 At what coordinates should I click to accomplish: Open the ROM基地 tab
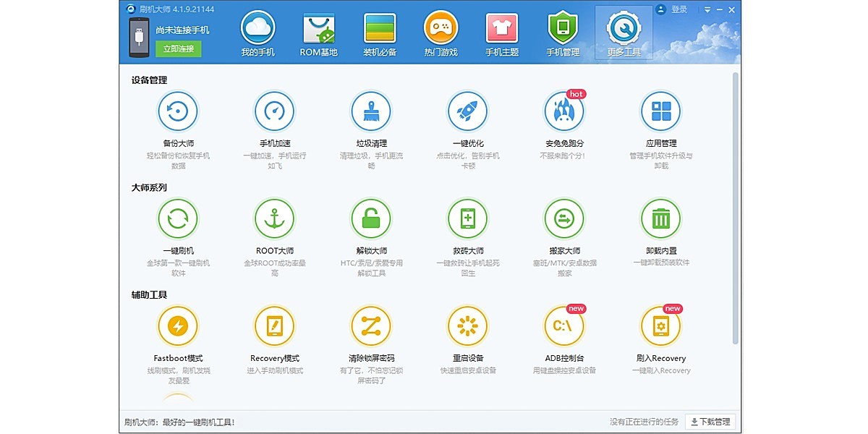(319, 34)
